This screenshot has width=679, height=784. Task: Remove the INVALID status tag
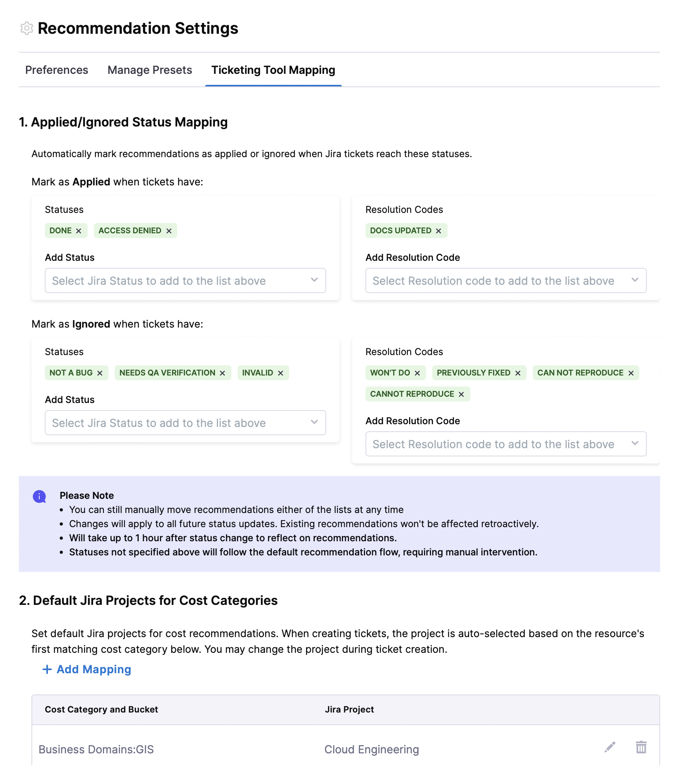click(281, 373)
